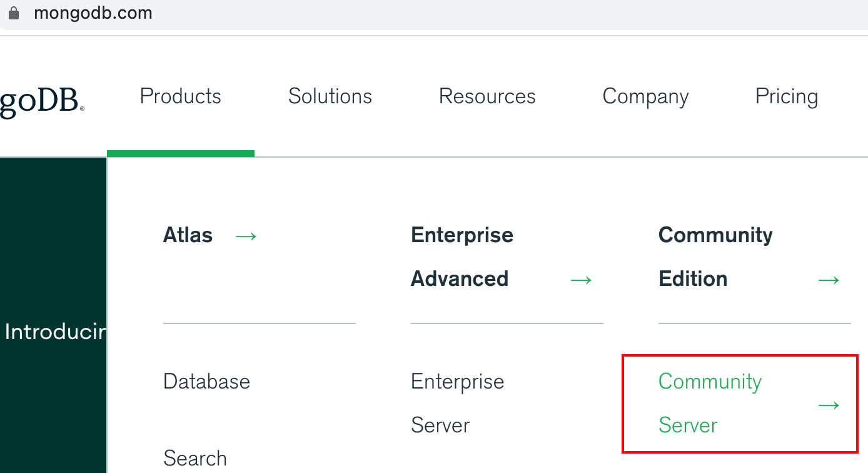Click the arrow beside Community Server
Screen dimensions: 868x473
coord(829,405)
